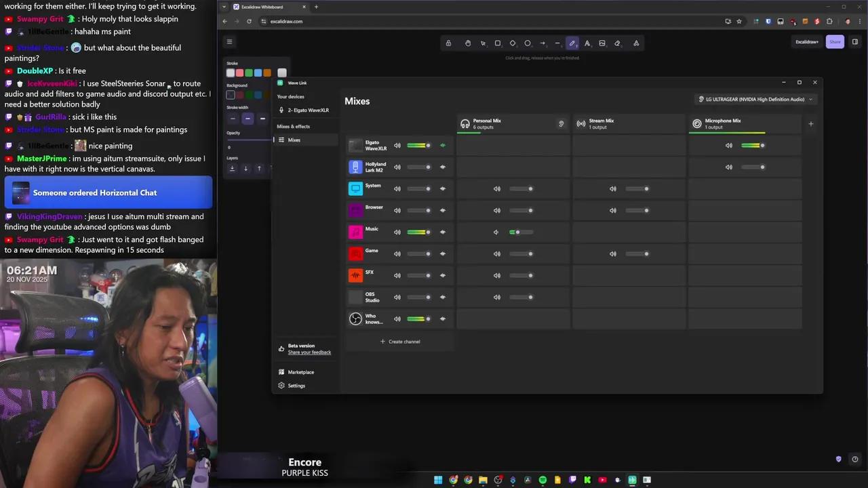Select the medium stroke width option
This screenshot has width=868, height=488.
click(x=248, y=119)
